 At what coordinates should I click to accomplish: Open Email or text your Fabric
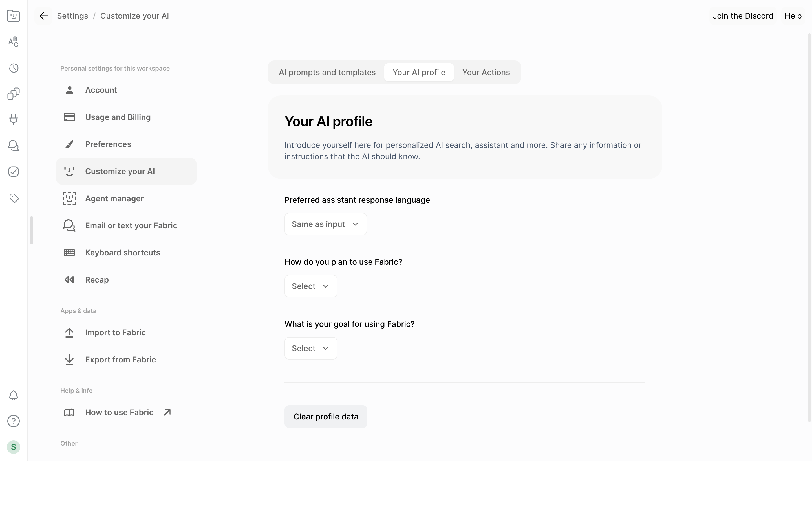[x=126, y=226]
